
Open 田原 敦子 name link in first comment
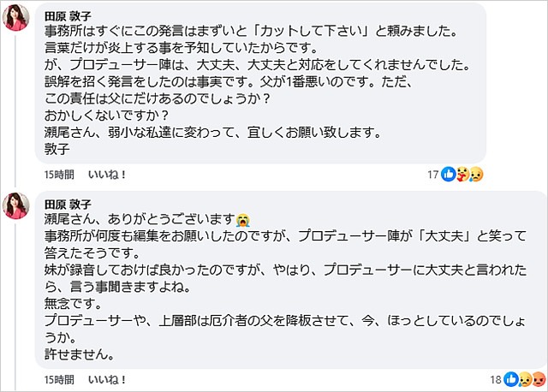68,15
